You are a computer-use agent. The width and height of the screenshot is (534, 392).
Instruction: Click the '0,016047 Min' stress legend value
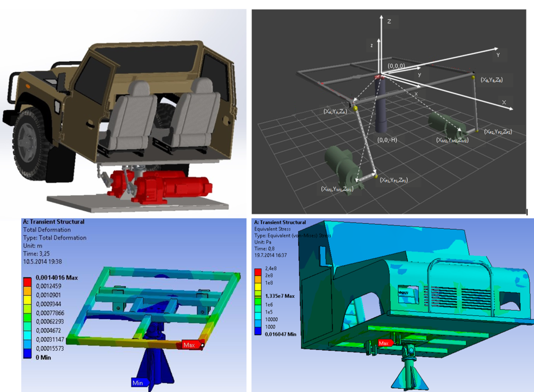pyautogui.click(x=281, y=334)
